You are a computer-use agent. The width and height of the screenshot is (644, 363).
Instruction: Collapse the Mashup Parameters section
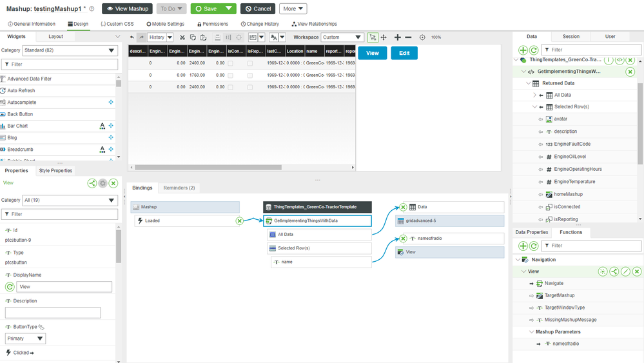pyautogui.click(x=531, y=332)
